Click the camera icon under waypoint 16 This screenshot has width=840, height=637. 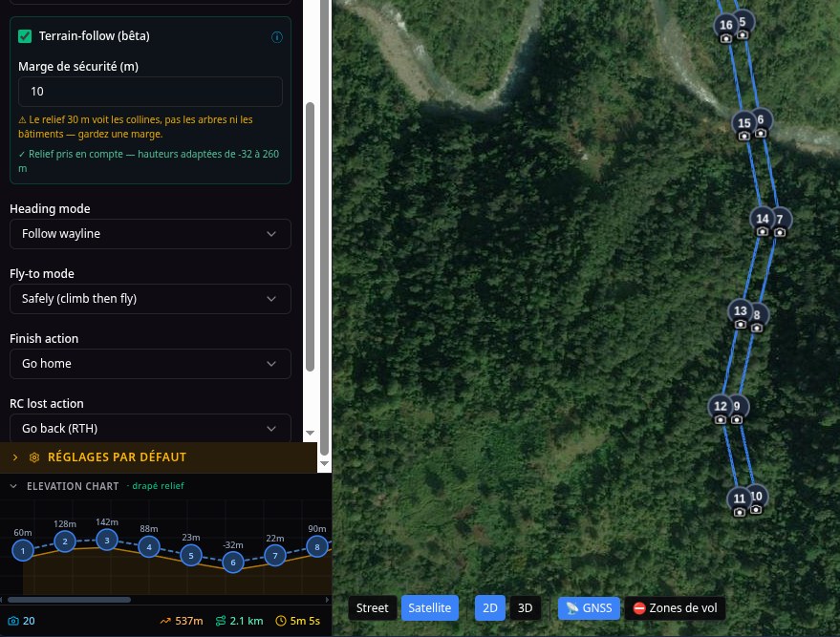coord(726,38)
